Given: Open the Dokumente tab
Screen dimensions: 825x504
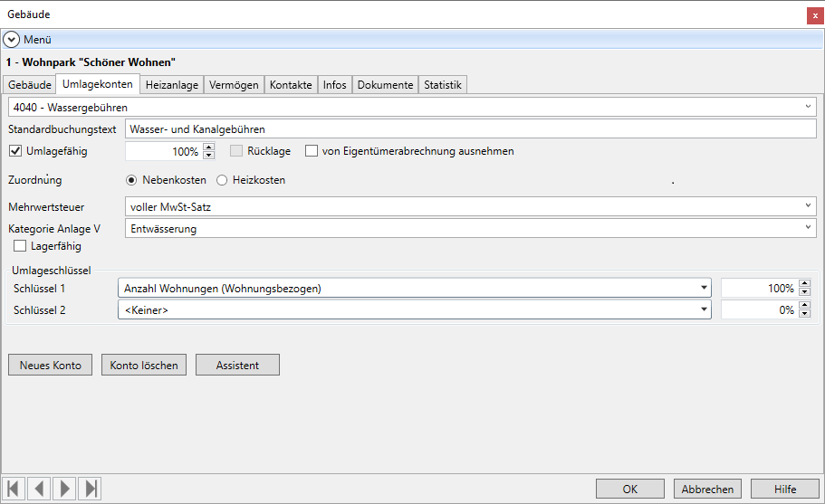Looking at the screenshot, I should point(385,85).
